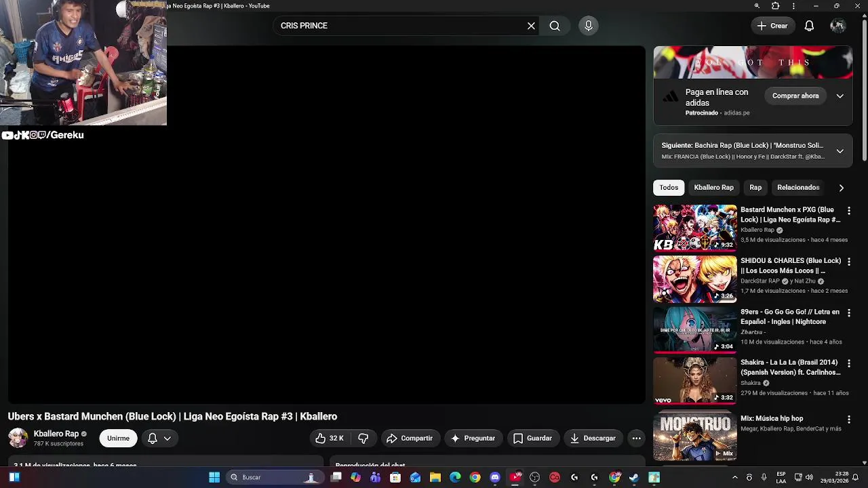The height and width of the screenshot is (488, 868).
Task: Open the subscription notification bell dropdown
Action: 159,438
